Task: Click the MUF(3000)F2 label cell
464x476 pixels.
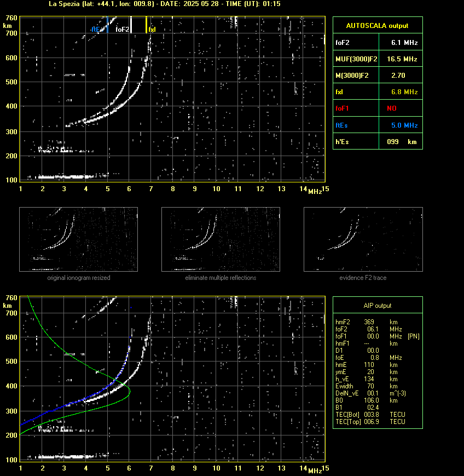Action: [356, 59]
